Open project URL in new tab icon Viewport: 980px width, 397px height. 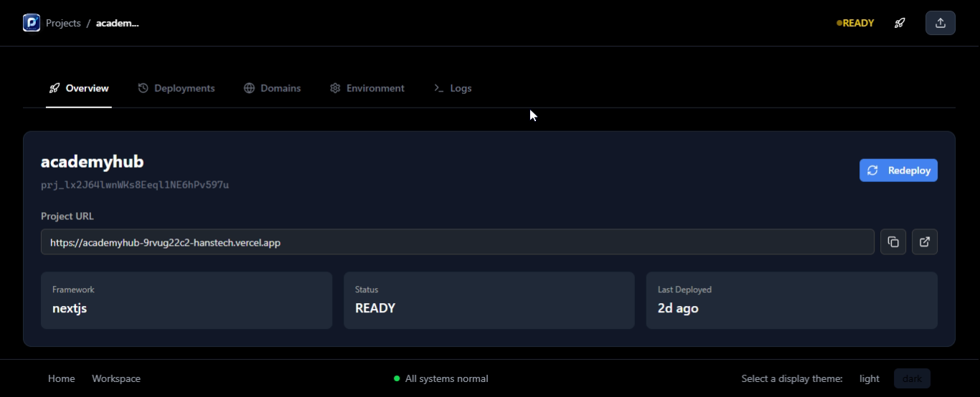[925, 242]
